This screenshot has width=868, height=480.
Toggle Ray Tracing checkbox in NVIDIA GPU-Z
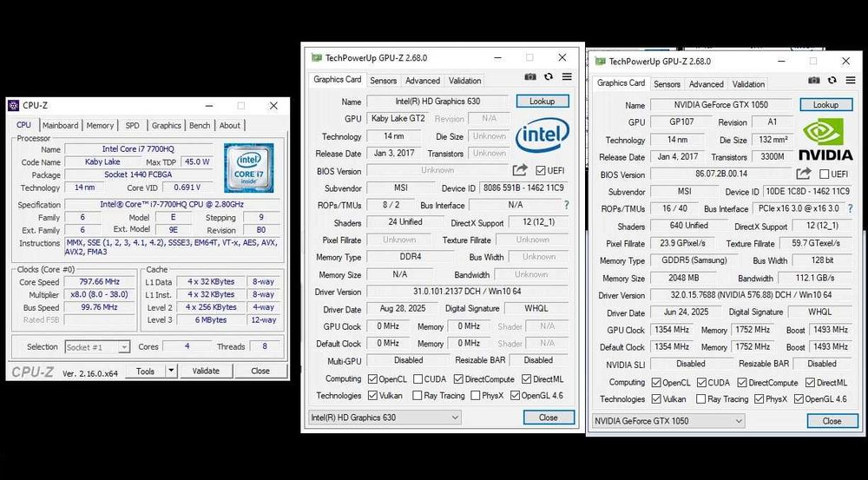[x=700, y=399]
